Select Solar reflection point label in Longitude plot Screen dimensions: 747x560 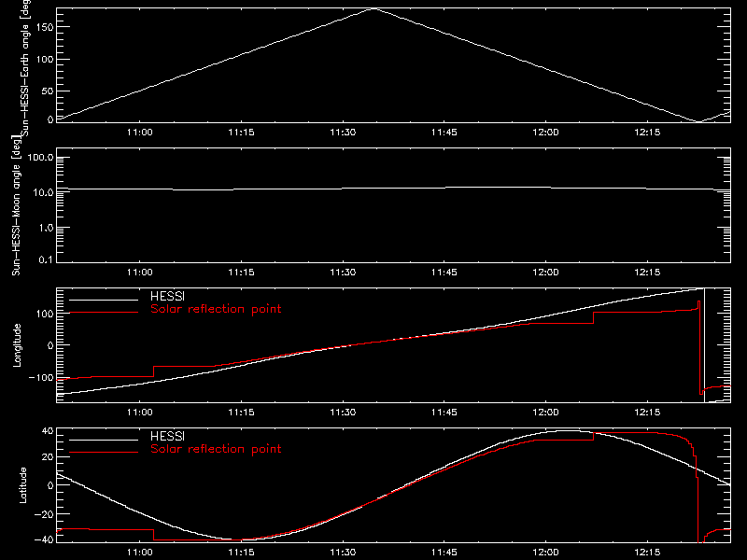216,309
